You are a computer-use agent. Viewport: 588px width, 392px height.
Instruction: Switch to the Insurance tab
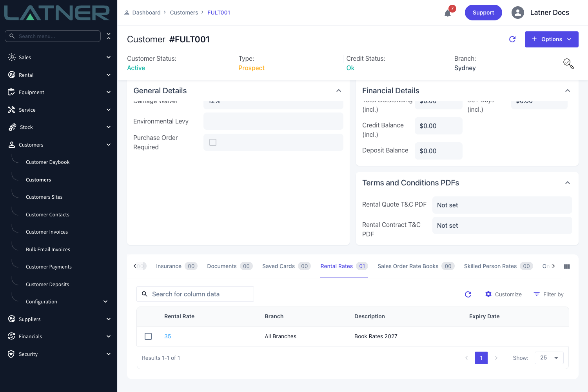[x=176, y=266]
